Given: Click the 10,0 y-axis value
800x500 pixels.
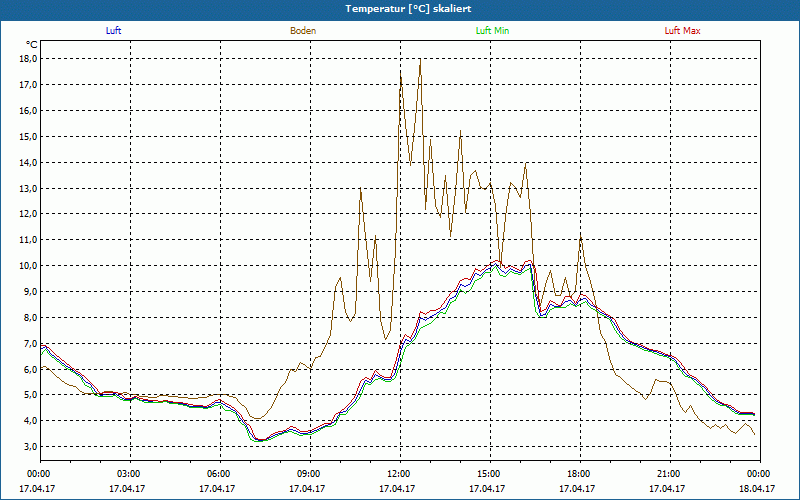Looking at the screenshot, I should 28,266.
